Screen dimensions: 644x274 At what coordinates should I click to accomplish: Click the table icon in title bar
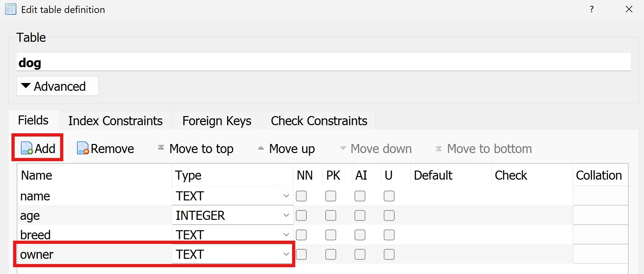coord(11,9)
